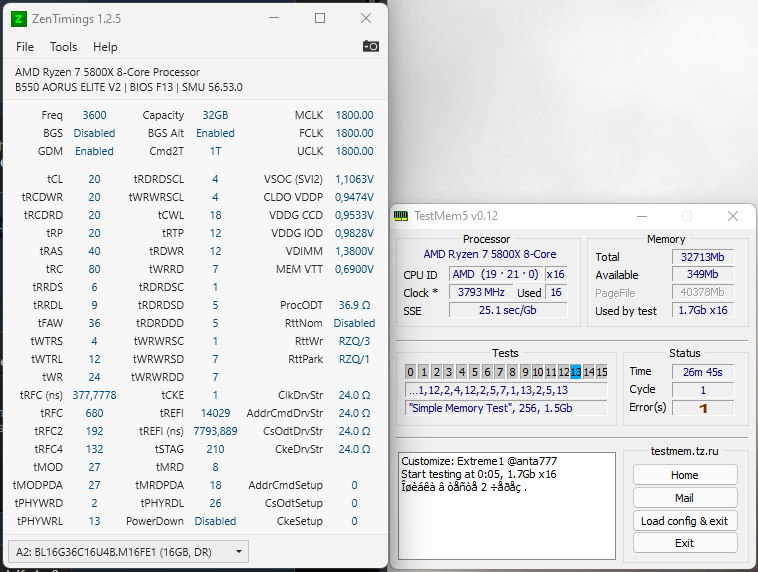Click the x16 thread count field
The width and height of the screenshot is (758, 572).
pos(555,274)
